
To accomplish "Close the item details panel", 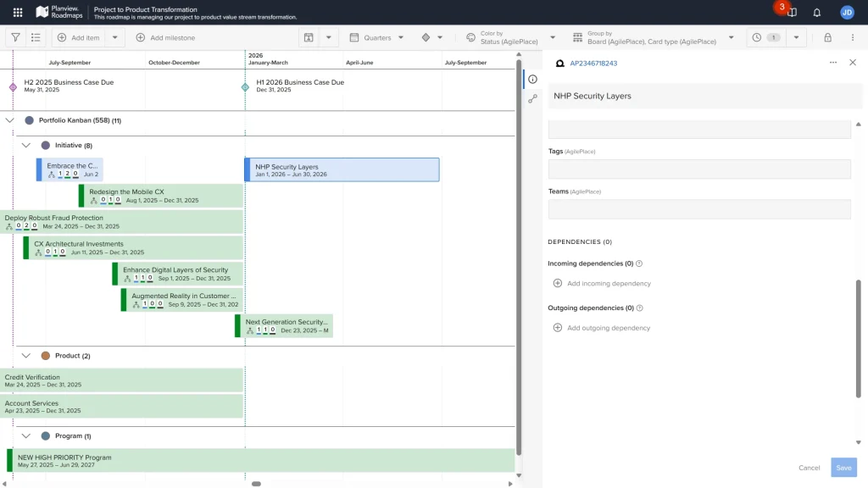I will click(853, 63).
